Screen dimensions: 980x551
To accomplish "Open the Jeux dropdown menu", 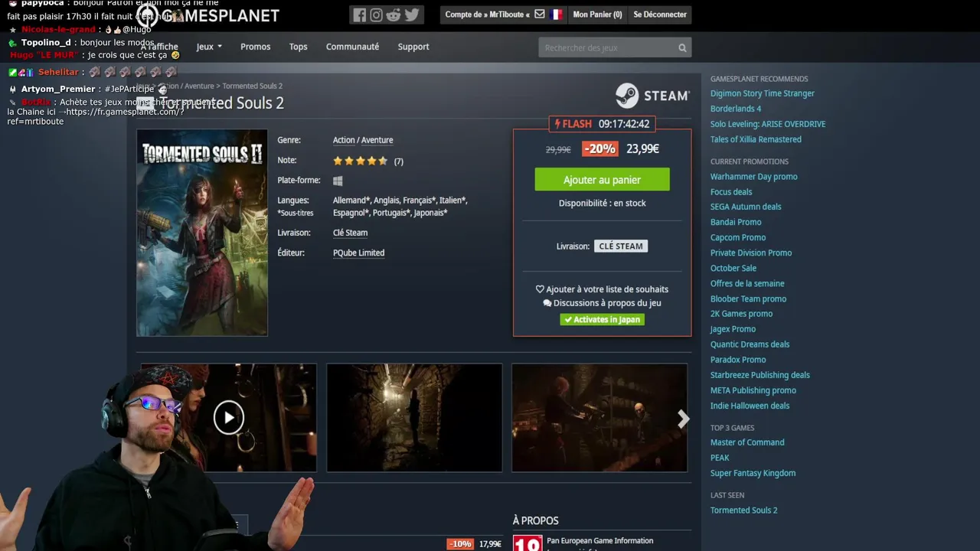I will coord(208,47).
